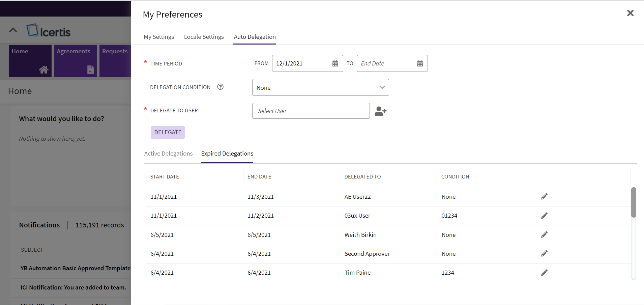Edit the Tim Paine delegation entry
The height and width of the screenshot is (305, 644).
click(544, 273)
